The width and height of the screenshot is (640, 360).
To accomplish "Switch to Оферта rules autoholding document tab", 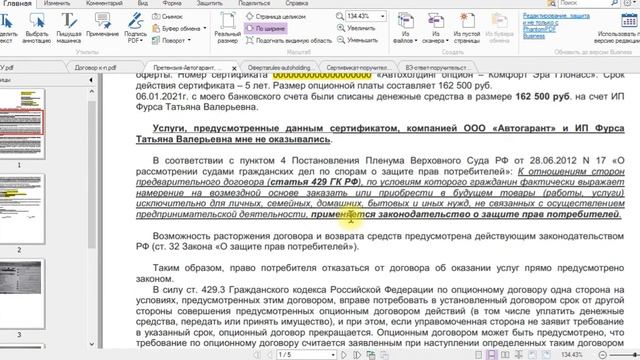I will click(x=279, y=68).
